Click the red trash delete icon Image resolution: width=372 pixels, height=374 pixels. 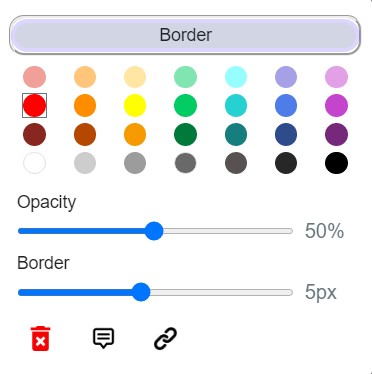tap(40, 338)
